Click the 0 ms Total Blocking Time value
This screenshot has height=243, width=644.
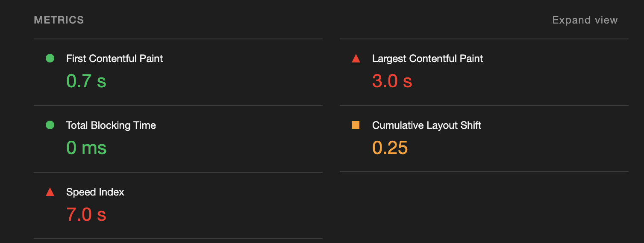coord(86,148)
